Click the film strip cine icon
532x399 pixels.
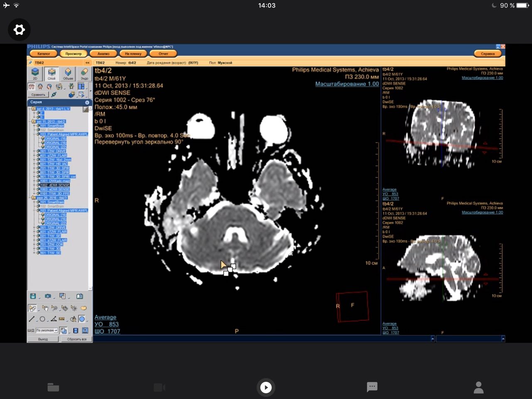(x=75, y=330)
